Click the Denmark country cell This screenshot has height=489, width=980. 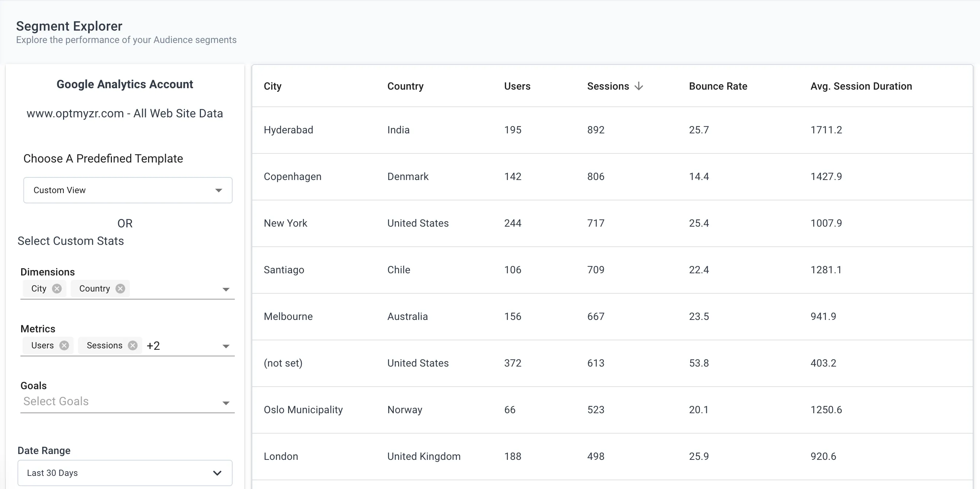coord(408,176)
